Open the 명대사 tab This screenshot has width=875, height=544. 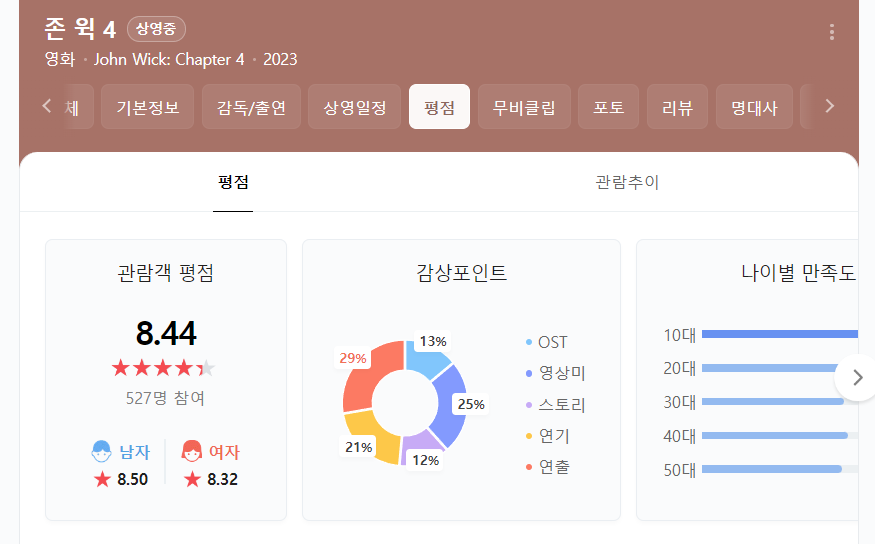[754, 107]
